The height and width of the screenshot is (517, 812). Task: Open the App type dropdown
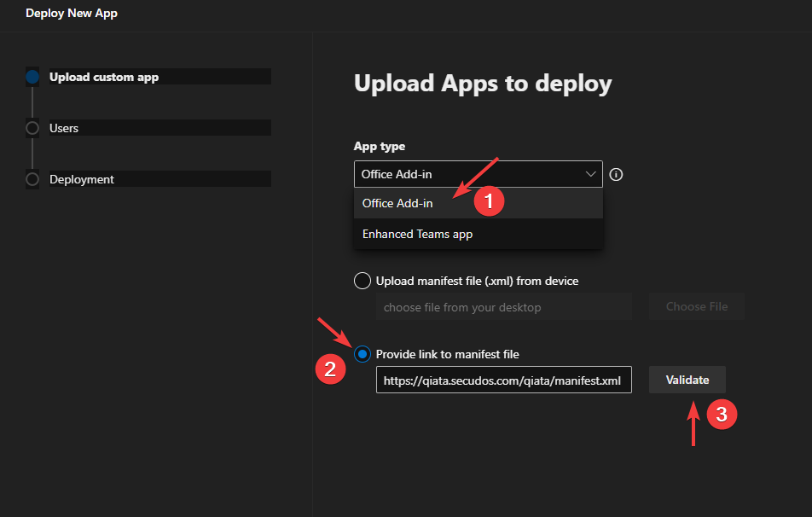coord(478,174)
